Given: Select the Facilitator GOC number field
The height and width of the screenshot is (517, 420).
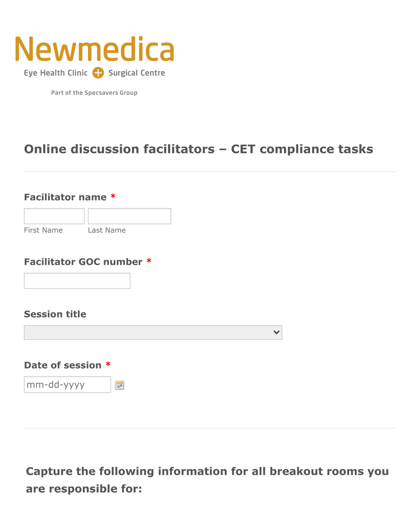Looking at the screenshot, I should (x=77, y=280).
